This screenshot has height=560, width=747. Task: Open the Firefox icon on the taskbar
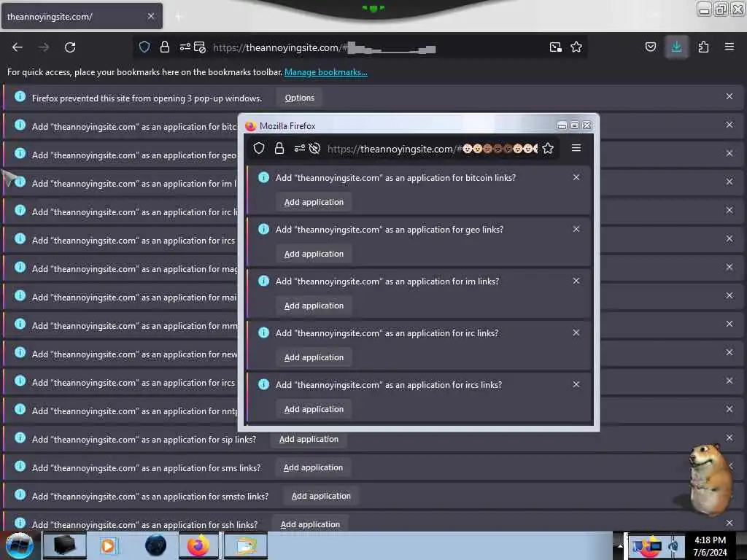click(x=198, y=545)
